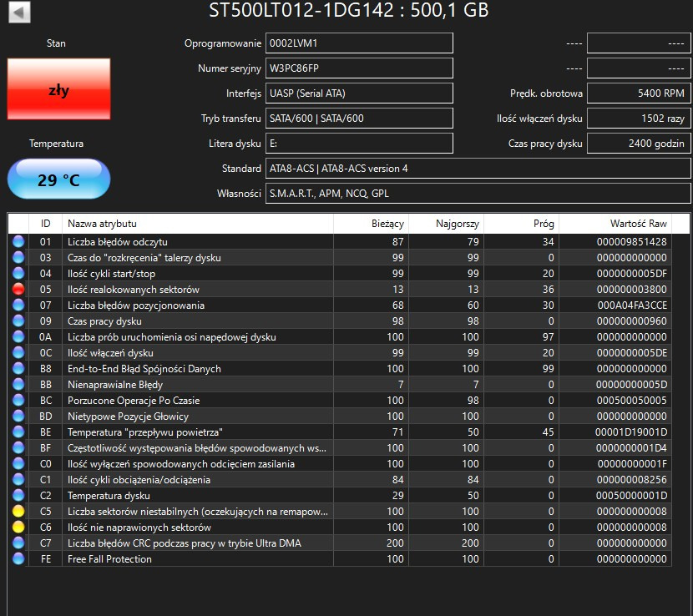Click the red 'zły' health status button

(x=58, y=88)
